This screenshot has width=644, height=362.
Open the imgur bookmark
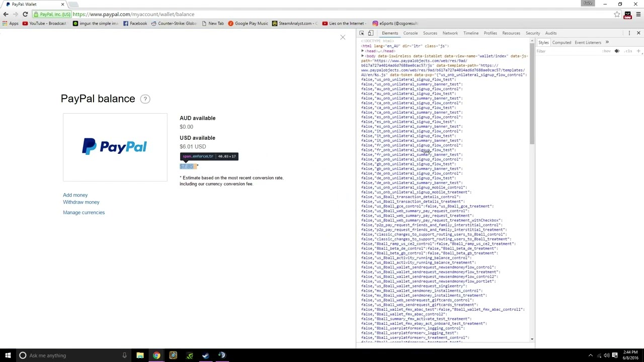point(96,23)
